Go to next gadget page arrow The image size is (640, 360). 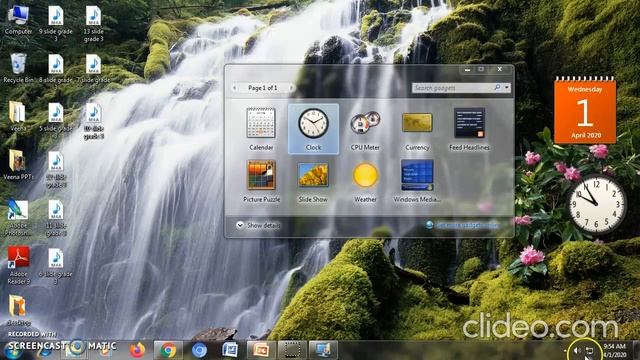[x=291, y=88]
